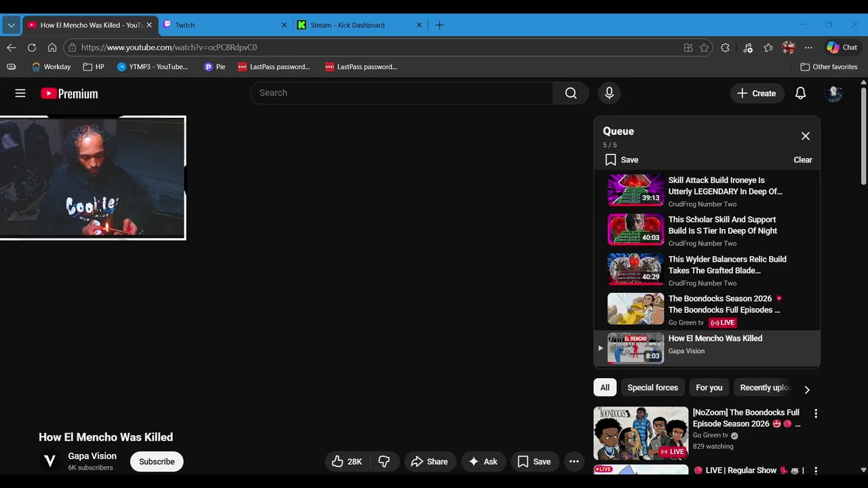Screen dimensions: 868x488
Task: Start voice search with microphone icon
Action: click(609, 93)
